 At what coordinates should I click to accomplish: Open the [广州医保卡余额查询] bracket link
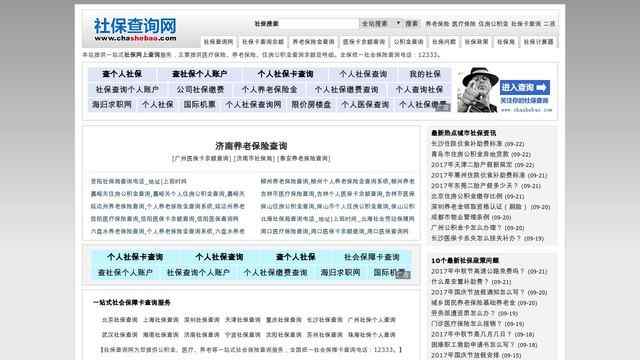[202, 158]
